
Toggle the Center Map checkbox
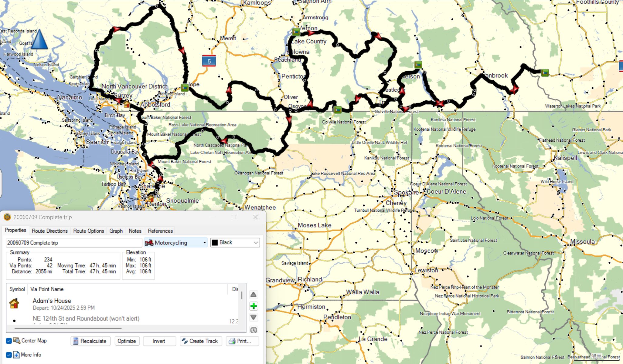9,341
